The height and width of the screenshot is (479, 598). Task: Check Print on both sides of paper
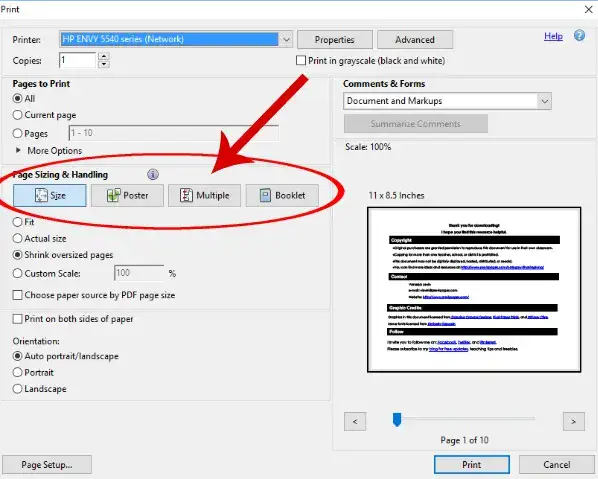18,319
